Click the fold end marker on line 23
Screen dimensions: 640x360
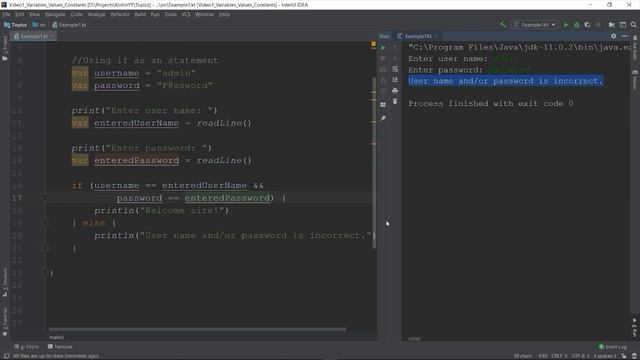tap(45, 273)
